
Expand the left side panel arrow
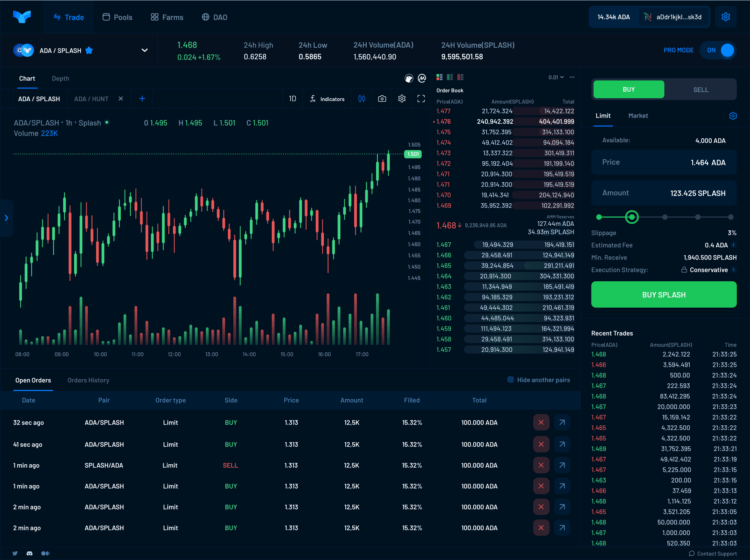(6, 218)
